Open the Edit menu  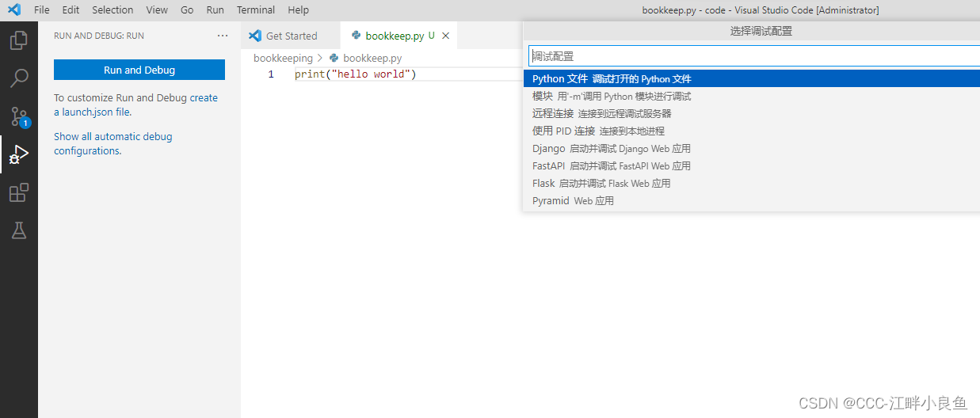[x=71, y=10]
